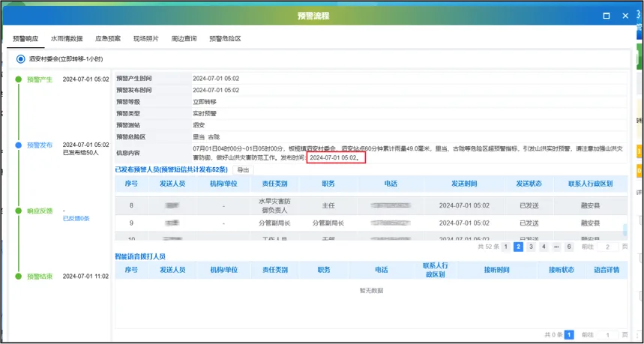Click the 前往 page input for sent personnel
This screenshot has width=644, height=344.
pos(609,247)
